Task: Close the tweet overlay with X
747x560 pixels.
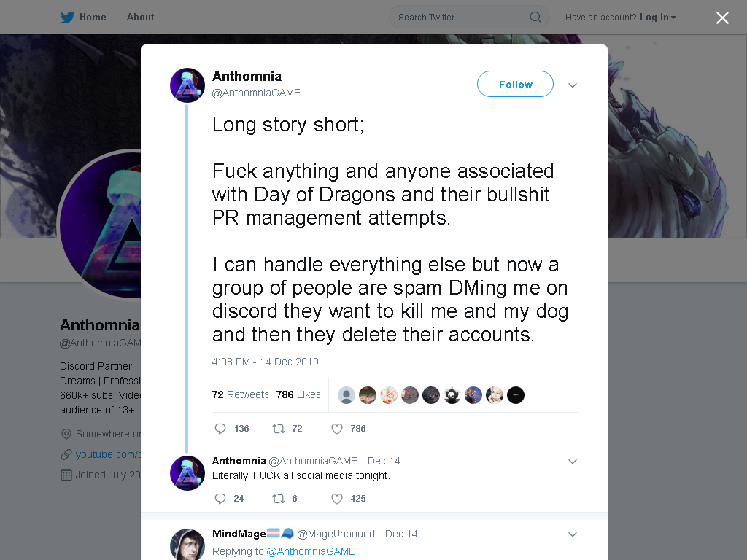Action: coord(722,17)
